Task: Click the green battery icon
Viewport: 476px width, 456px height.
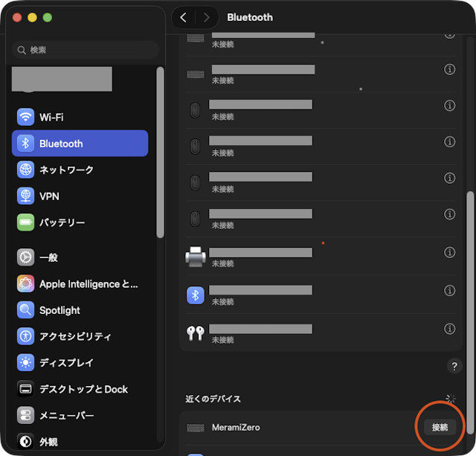Action: click(25, 222)
